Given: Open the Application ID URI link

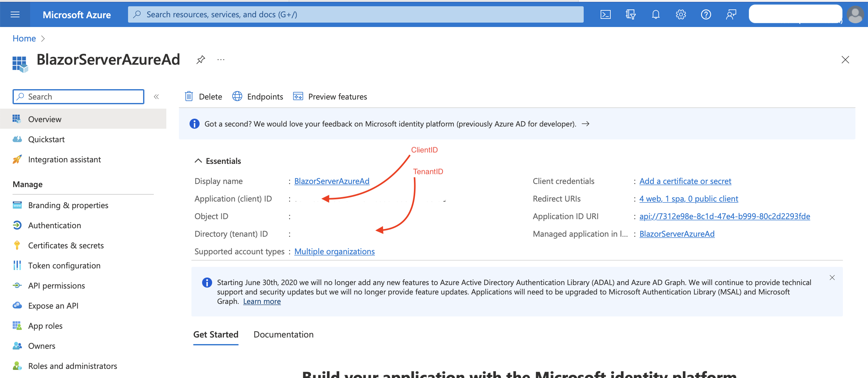Looking at the screenshot, I should (x=725, y=216).
